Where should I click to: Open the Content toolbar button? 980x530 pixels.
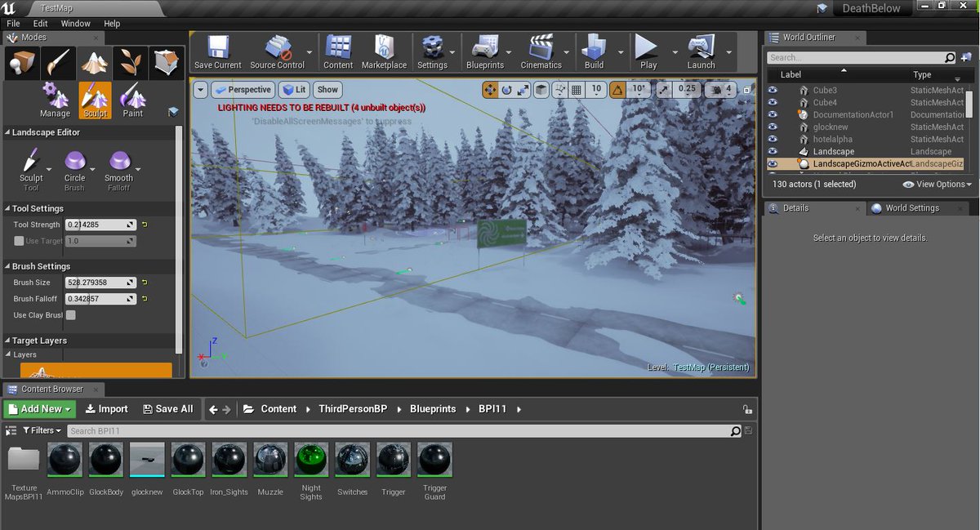[338, 52]
